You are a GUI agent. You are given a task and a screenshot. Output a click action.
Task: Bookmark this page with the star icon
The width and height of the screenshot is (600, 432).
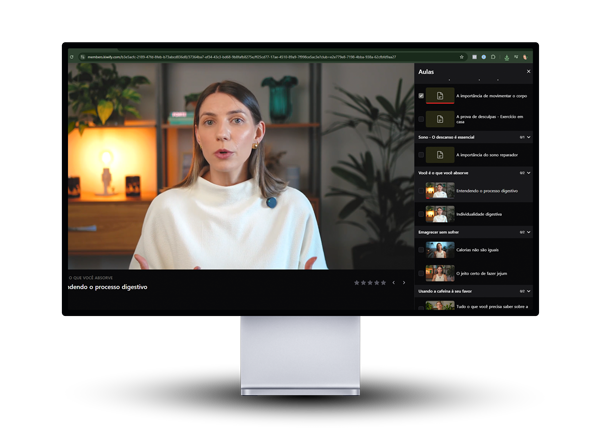tap(460, 57)
